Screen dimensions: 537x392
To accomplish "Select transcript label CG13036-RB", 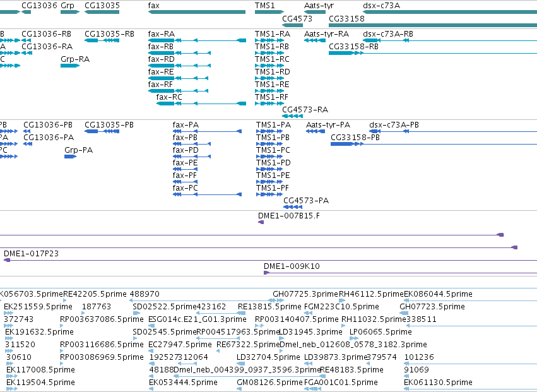I will click(x=46, y=34).
